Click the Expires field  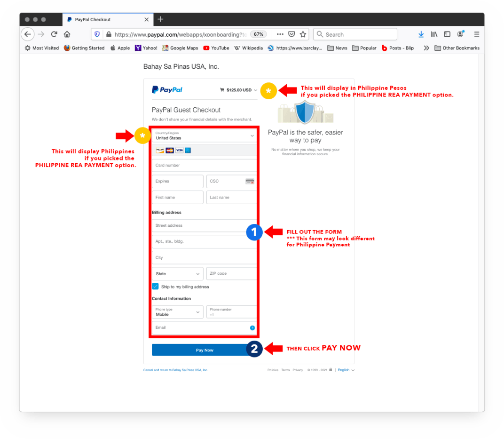[x=177, y=182]
